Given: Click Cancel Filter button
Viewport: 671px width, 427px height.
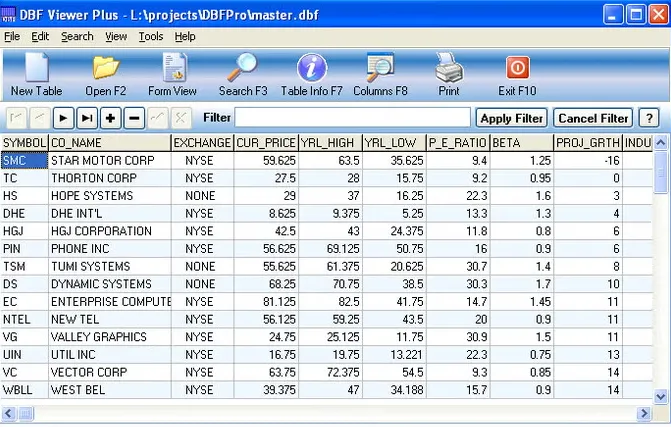Looking at the screenshot, I should (593, 118).
